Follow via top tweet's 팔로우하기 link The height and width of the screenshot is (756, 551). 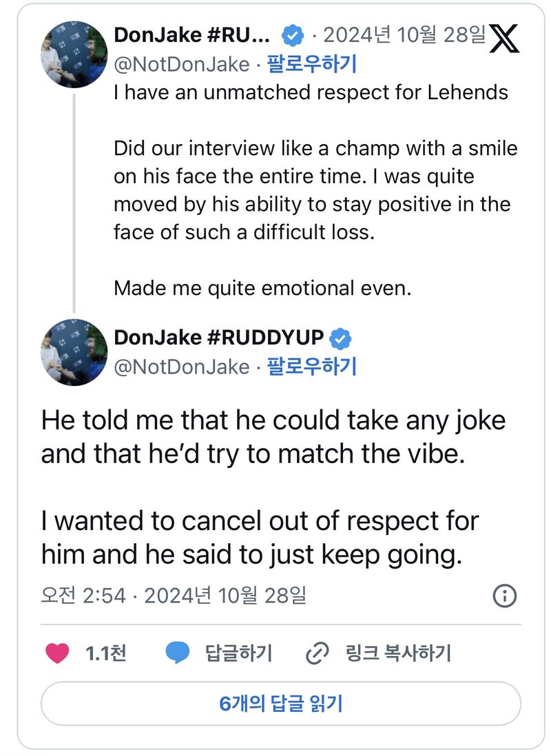(x=311, y=65)
